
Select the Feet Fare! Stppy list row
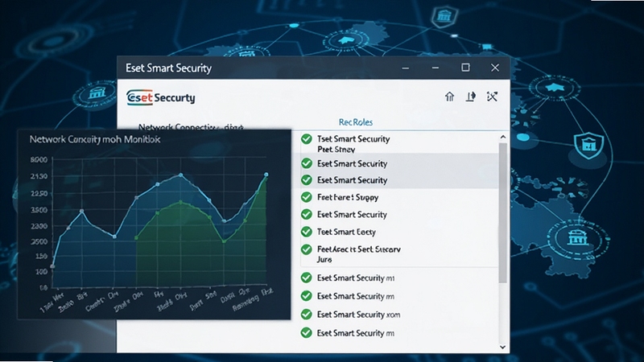click(398, 197)
